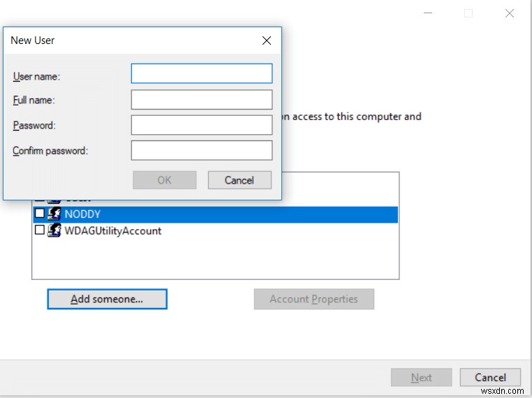This screenshot has width=532, height=398.
Task: Cancel the New User dialog
Action: 239,180
